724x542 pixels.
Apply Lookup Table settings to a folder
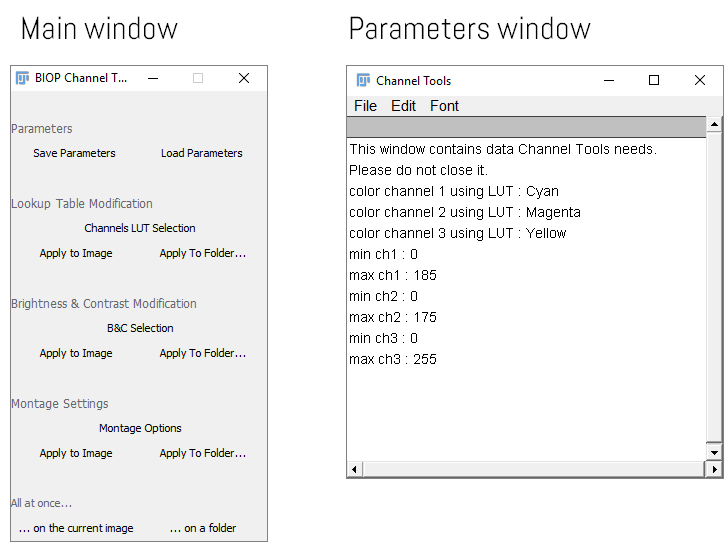pyautogui.click(x=202, y=253)
